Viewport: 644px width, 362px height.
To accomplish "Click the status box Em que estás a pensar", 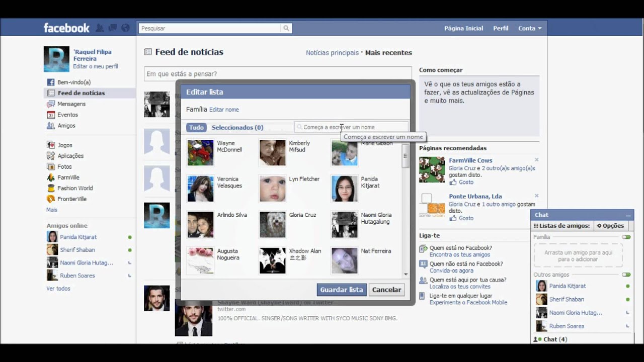I will click(x=278, y=74).
